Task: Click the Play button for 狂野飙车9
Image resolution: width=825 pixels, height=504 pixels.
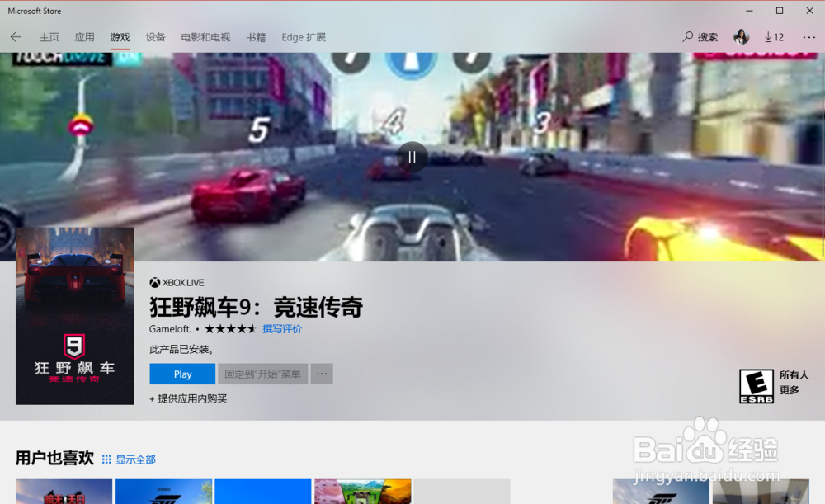Action: [x=181, y=374]
